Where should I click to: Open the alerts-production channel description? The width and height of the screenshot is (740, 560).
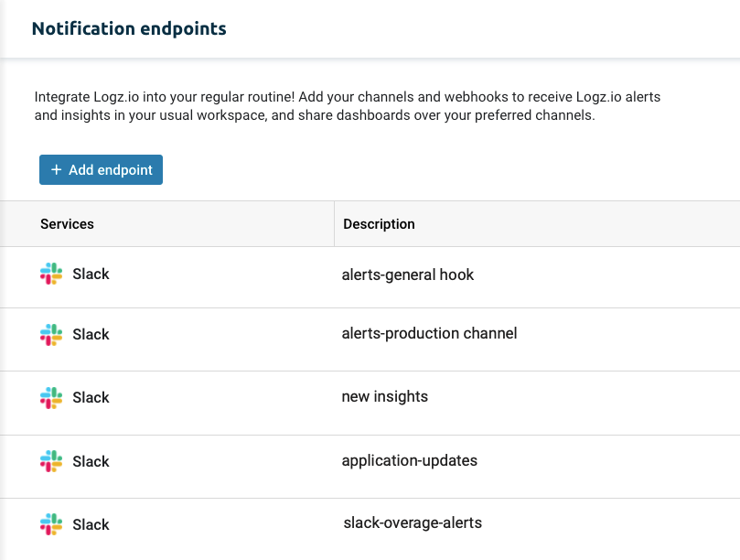coord(430,333)
